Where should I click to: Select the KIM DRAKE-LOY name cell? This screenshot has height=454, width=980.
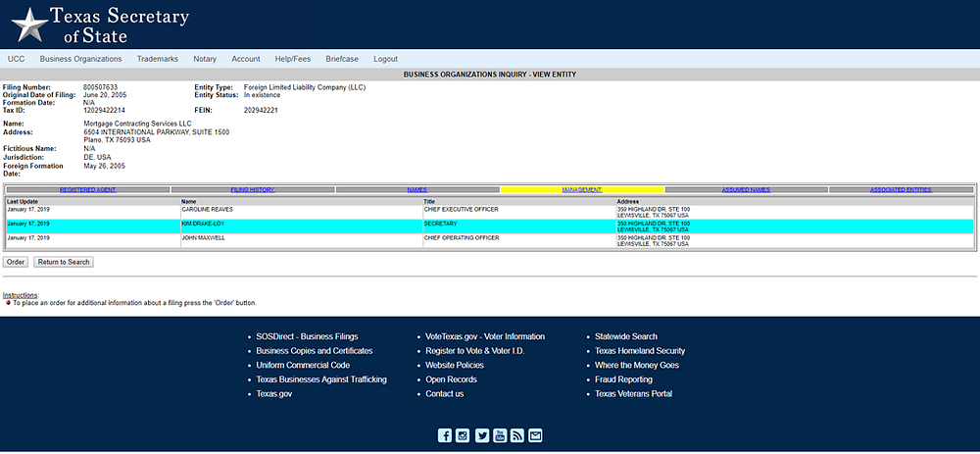[x=302, y=227]
